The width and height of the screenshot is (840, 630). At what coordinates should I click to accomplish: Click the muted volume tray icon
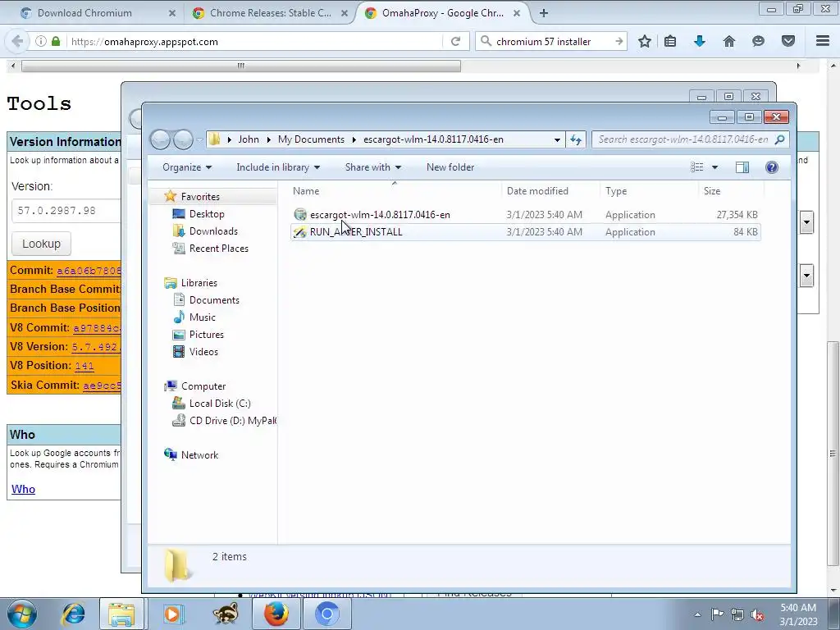coord(757,614)
